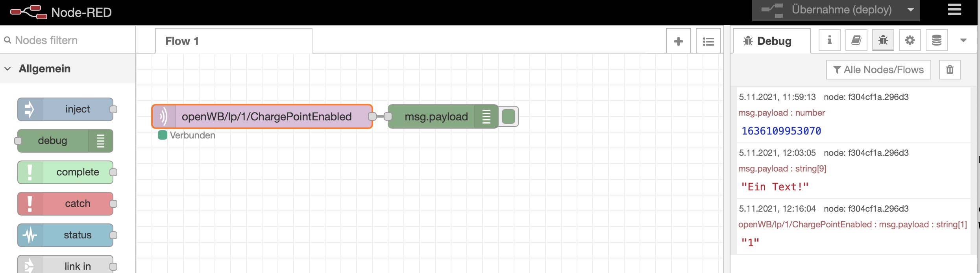Click node f304cf1a.296d3 in 12:16:04 message
Screen dimensions: 980x273
[866, 209]
